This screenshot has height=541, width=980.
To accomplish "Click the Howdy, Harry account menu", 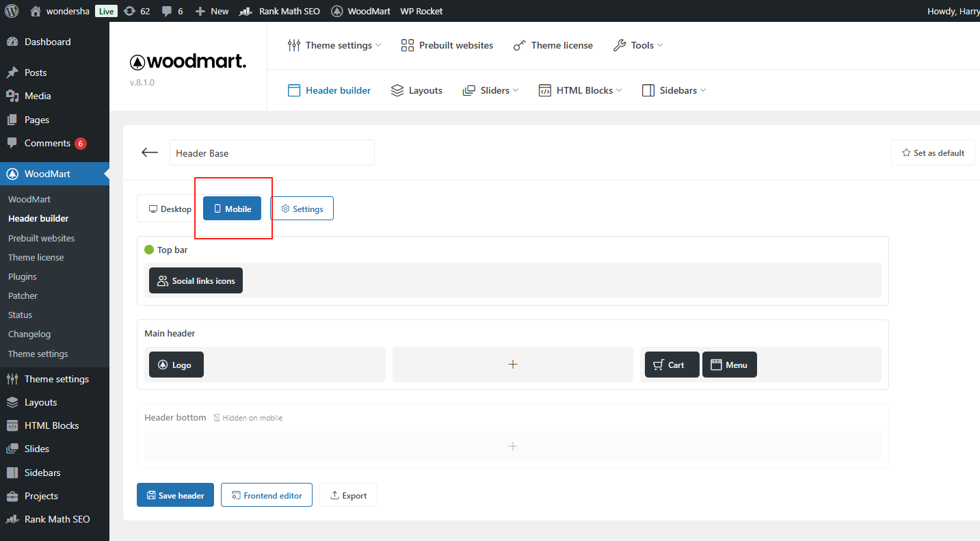I will (953, 11).
